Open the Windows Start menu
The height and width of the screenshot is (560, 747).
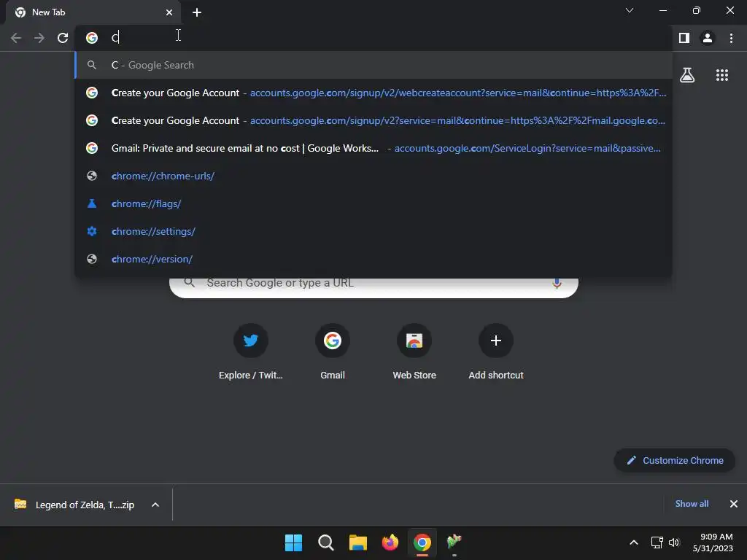pos(293,542)
